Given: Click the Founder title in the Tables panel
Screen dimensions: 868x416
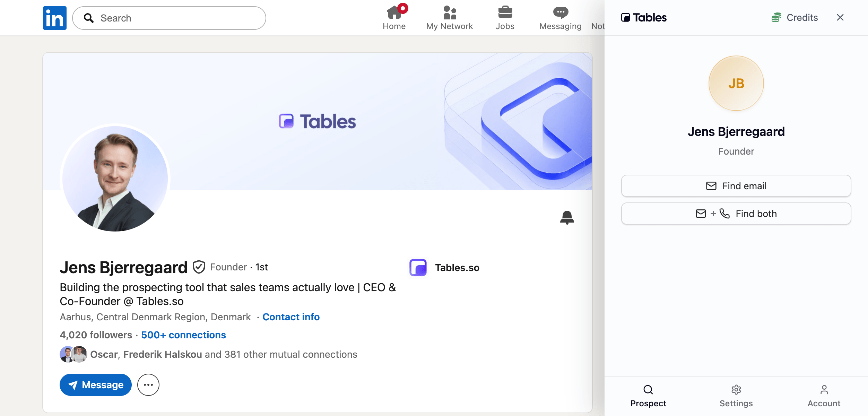Looking at the screenshot, I should click(736, 151).
